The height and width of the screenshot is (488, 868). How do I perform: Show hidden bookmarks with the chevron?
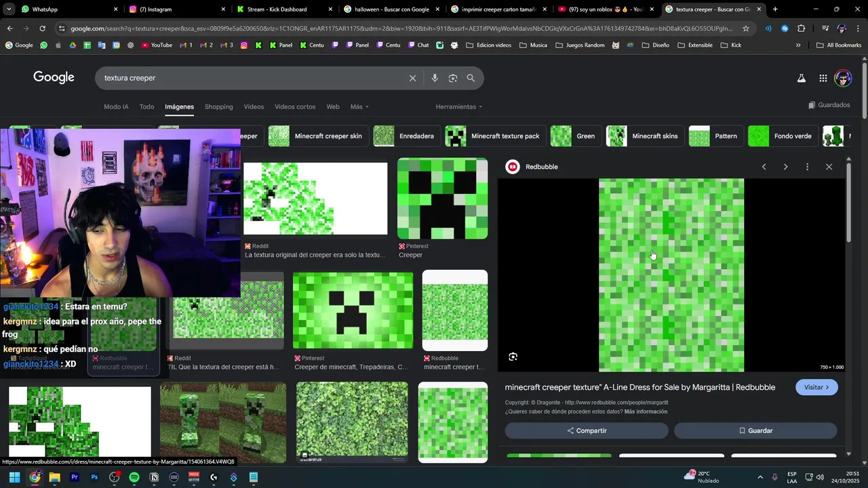click(x=798, y=45)
